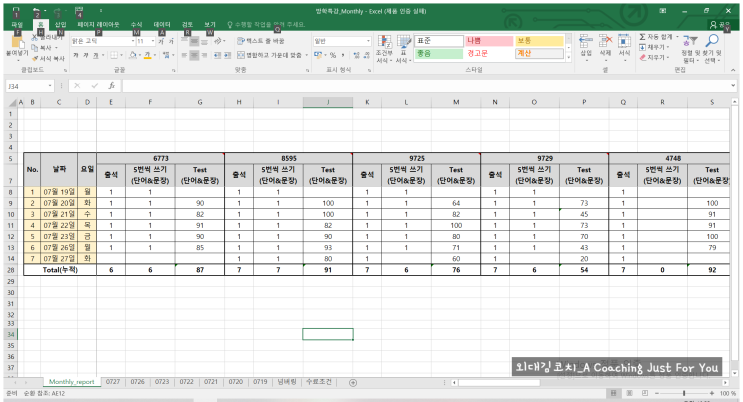
Task: Open AutoSum (자동 합계) dropdown arrow
Action: 677,37
